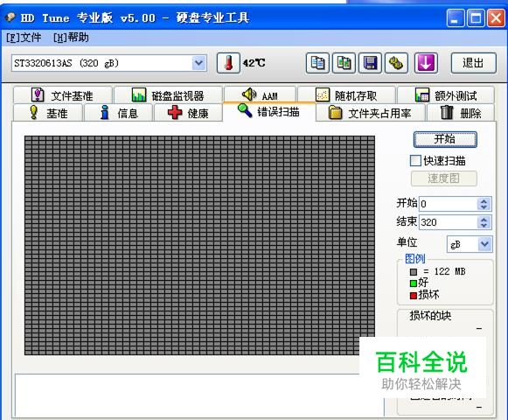Click the 开始 start scan button
Image resolution: width=508 pixels, height=420 pixels.
(445, 139)
